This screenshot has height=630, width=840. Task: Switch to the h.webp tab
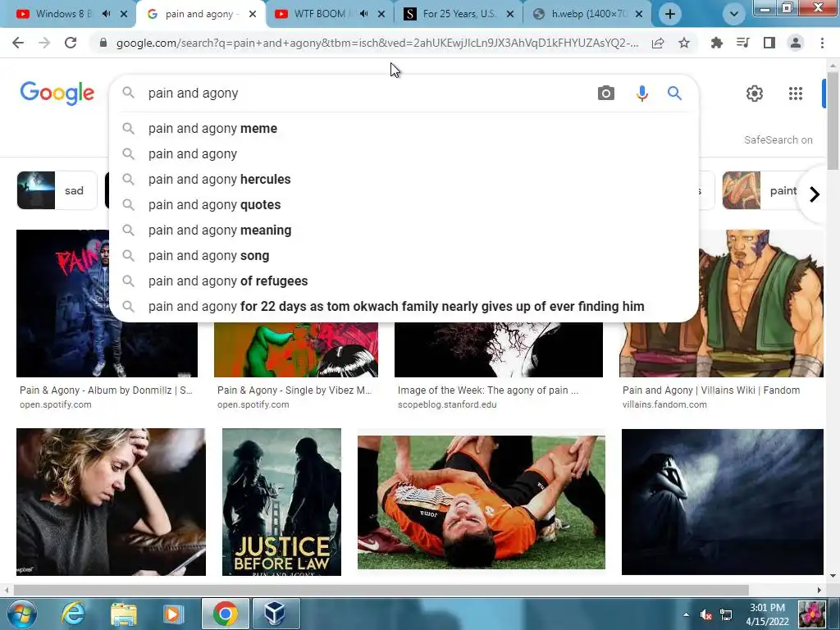589,14
